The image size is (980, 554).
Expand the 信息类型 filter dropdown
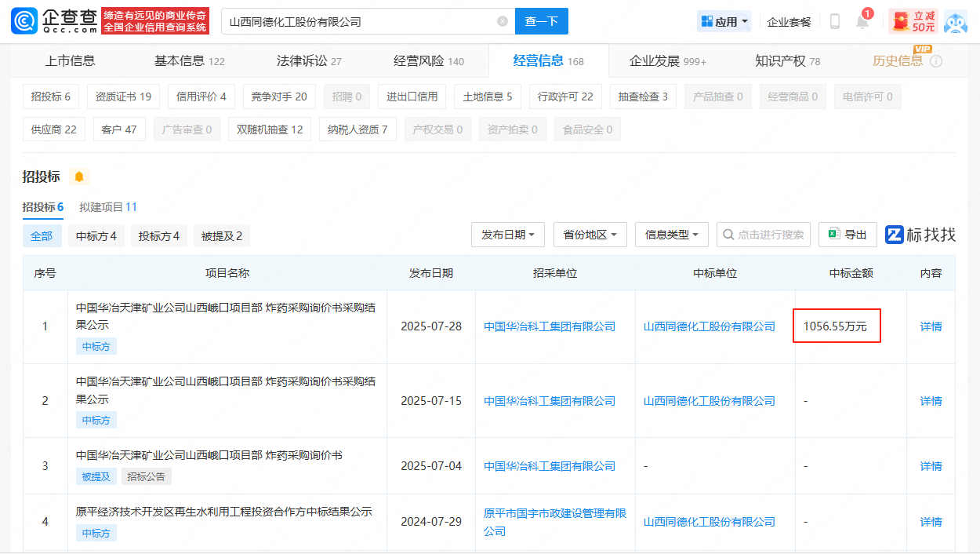tap(672, 234)
